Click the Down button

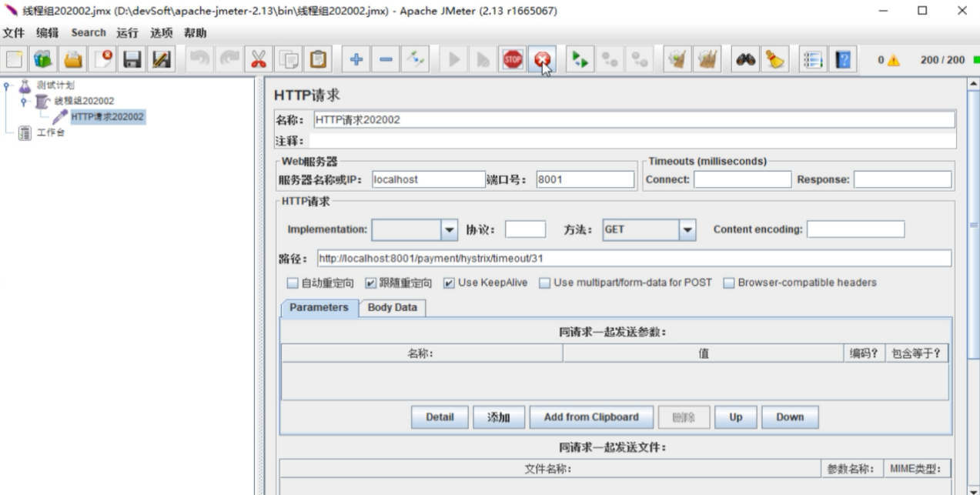point(790,417)
